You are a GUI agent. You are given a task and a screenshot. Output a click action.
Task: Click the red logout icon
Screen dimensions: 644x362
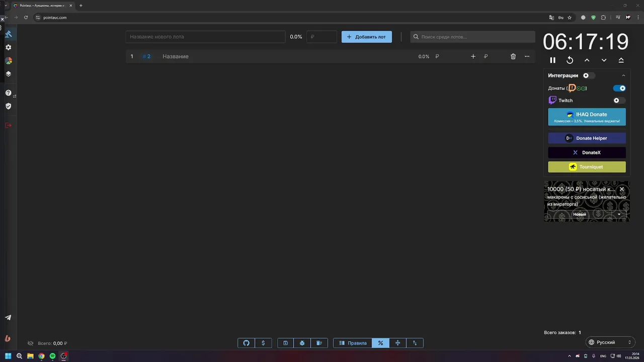[x=8, y=125]
